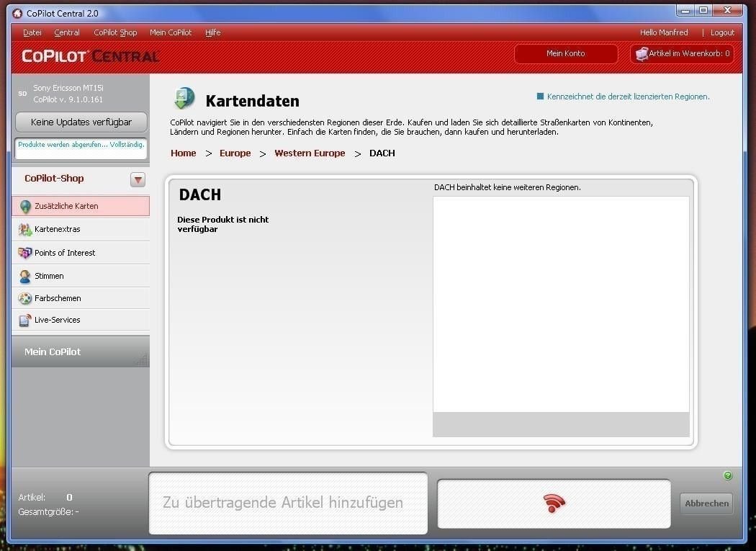Click CoPilot v. 9.1.0.161 version text
This screenshot has width=756, height=551.
(x=68, y=99)
